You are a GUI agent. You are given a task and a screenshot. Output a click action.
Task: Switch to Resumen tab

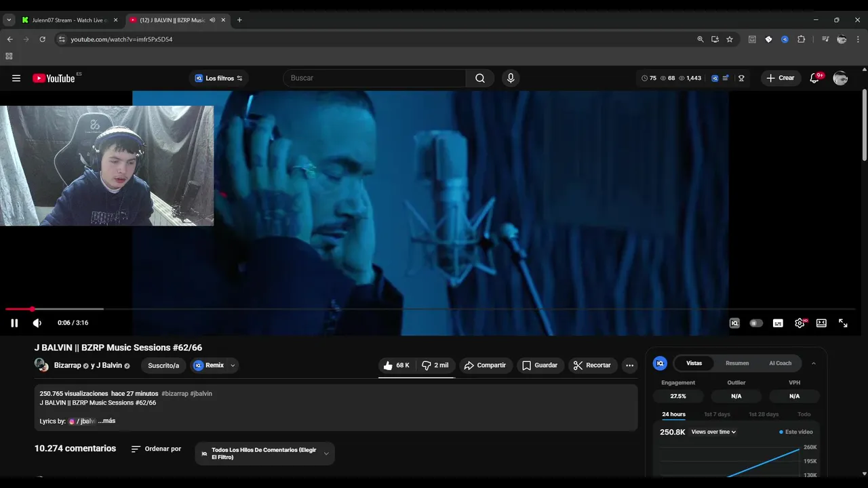click(x=737, y=363)
